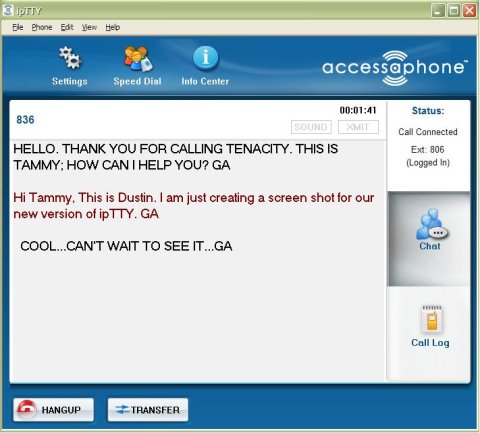
Task: Open the File menu
Action: [x=18, y=27]
